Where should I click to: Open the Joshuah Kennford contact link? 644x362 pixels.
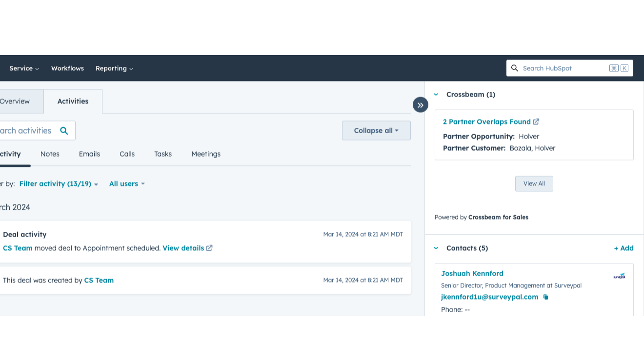point(472,274)
